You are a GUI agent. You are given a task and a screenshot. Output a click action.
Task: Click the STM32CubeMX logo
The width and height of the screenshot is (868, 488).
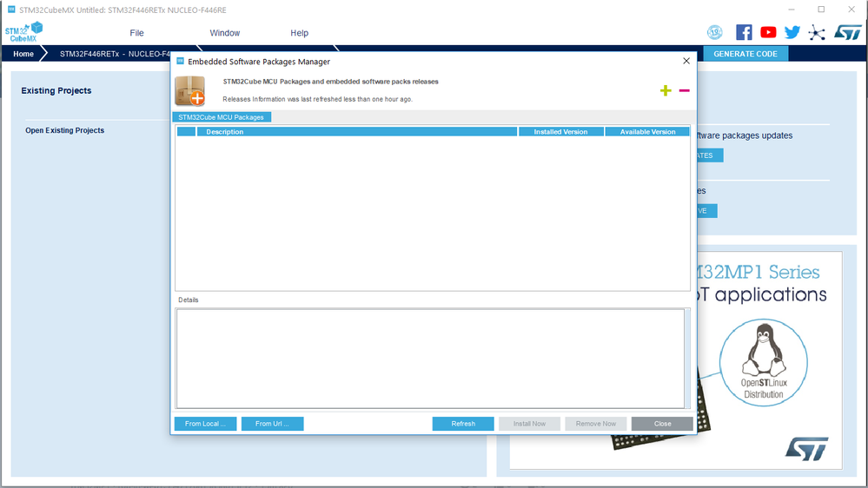(x=23, y=31)
